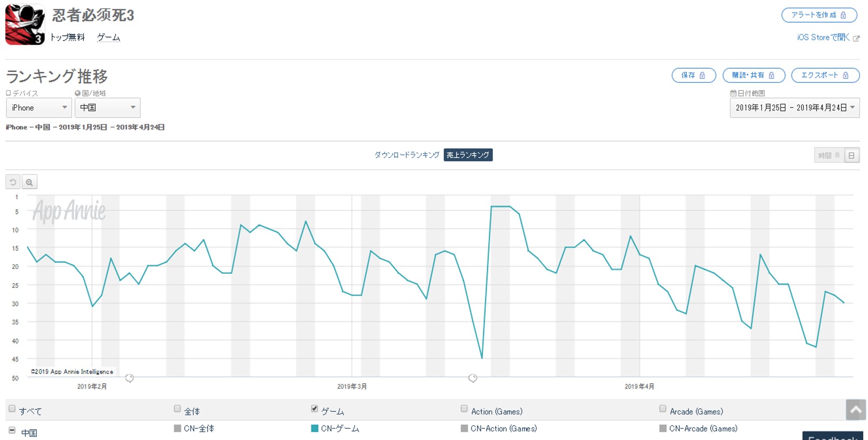Open the iPhone device dropdown

point(38,108)
